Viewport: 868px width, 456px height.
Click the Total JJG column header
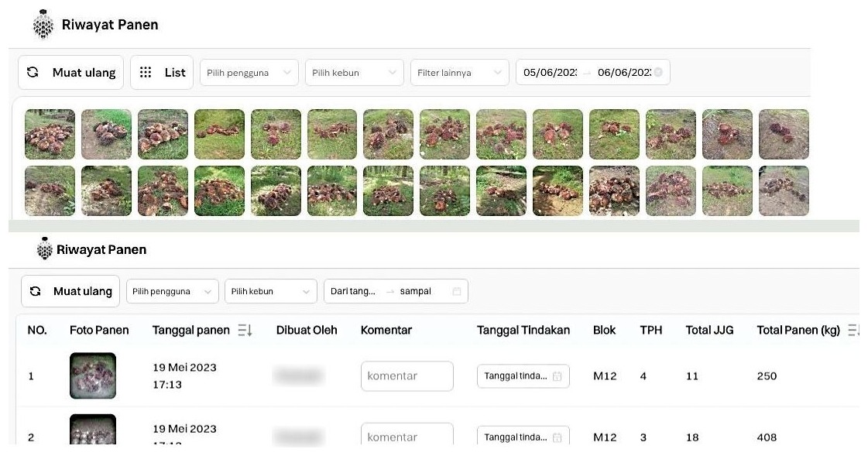pos(709,331)
